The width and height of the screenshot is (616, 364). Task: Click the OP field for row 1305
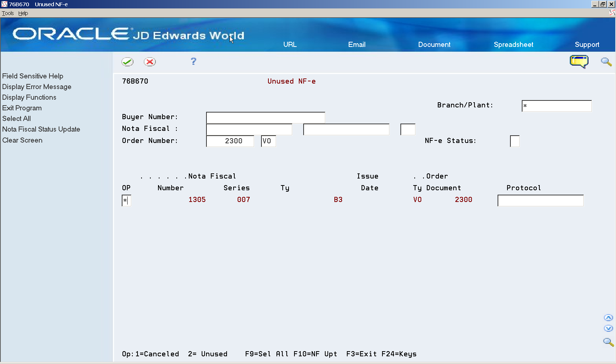(x=126, y=201)
